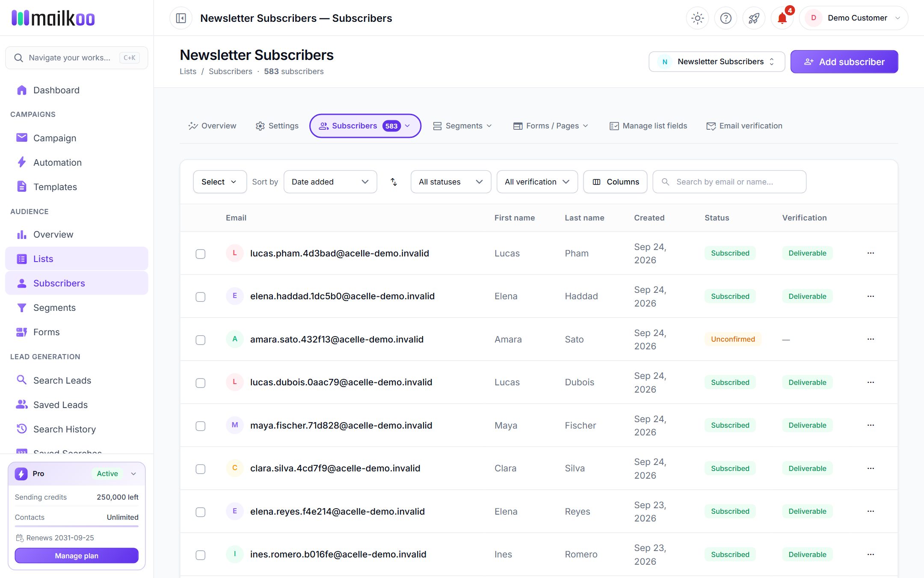Click the Columns button

(x=615, y=182)
